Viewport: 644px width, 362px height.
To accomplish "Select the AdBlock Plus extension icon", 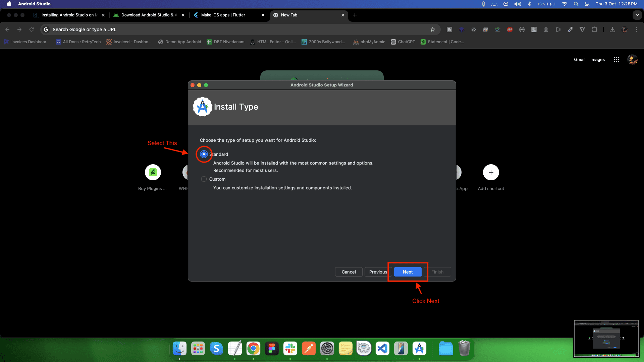I will pos(510,29).
